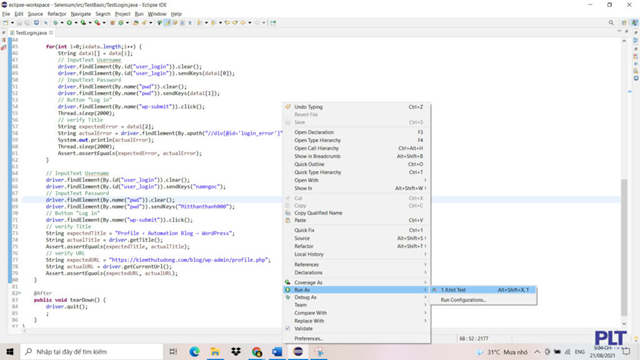Viewport: 640px width, 360px height.
Task: Click the Coverage toolbar icon
Action: pos(83,23)
